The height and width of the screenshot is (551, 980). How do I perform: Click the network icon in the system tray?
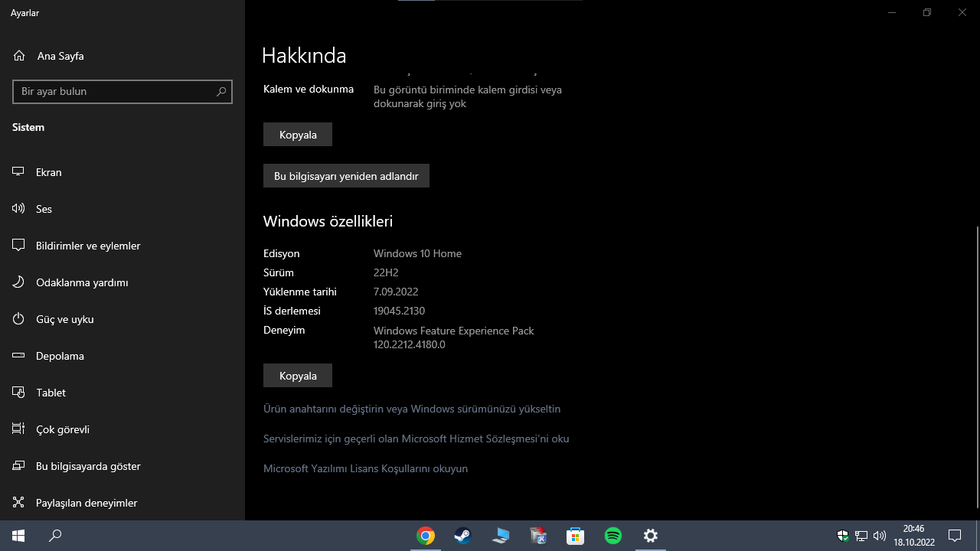coord(861,536)
